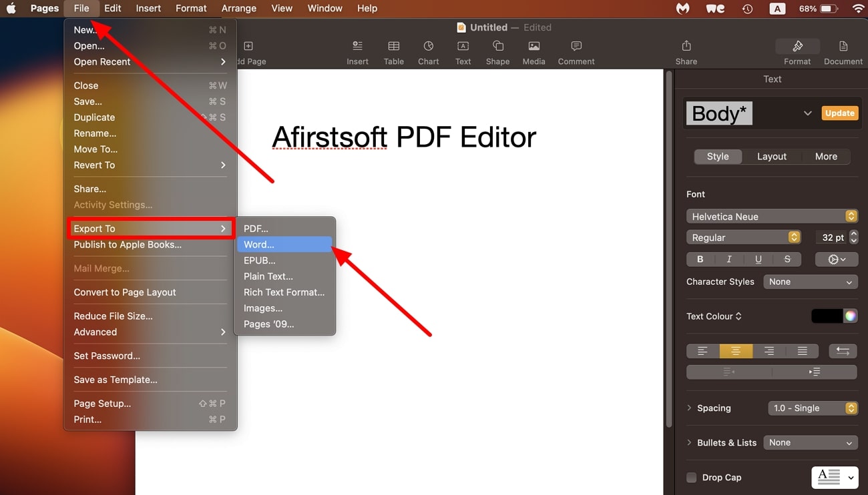This screenshot has width=868, height=495.
Task: Click the Print... menu item
Action: click(150, 420)
